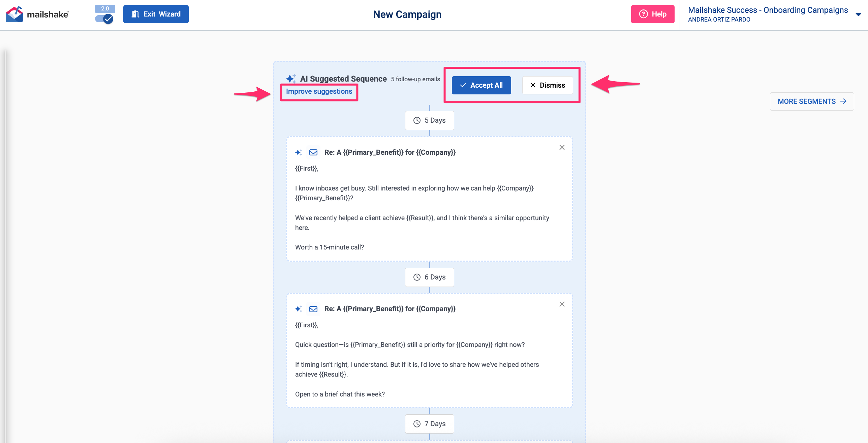Click the 6 Days delay chip
Viewport: 868px width, 443px height.
click(x=429, y=277)
